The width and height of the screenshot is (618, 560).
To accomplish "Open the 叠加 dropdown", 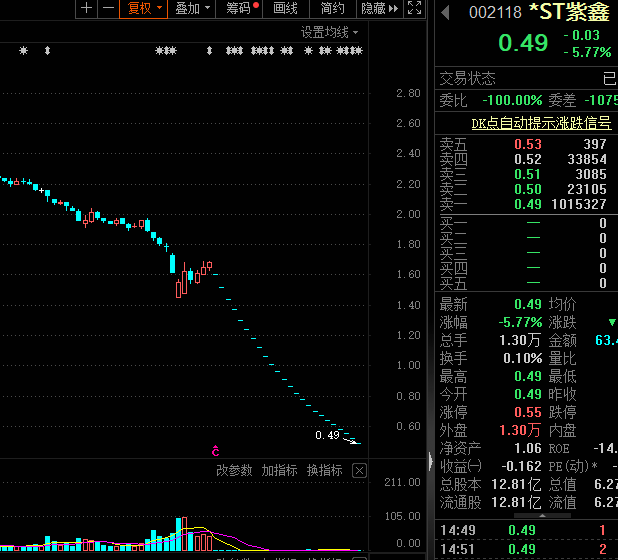I will [192, 8].
